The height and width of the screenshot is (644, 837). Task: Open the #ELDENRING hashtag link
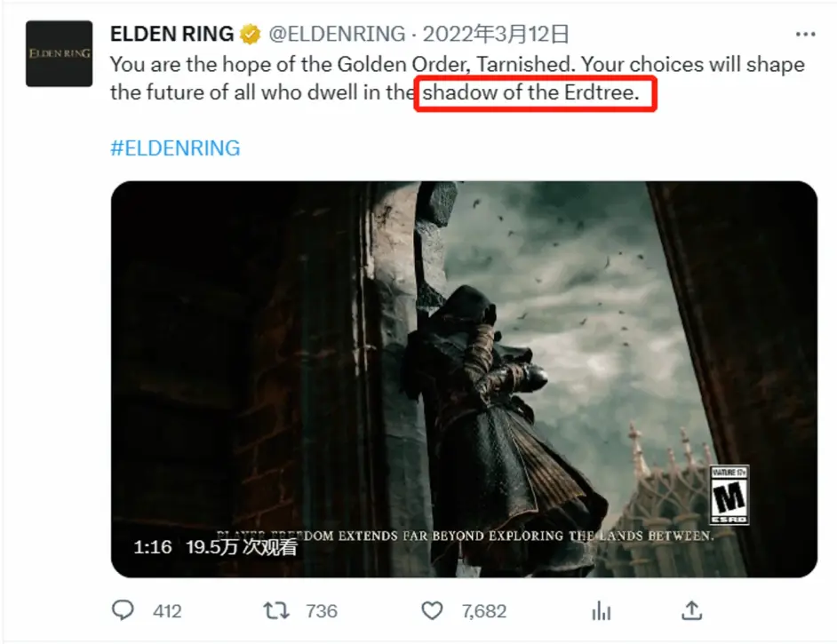point(175,147)
